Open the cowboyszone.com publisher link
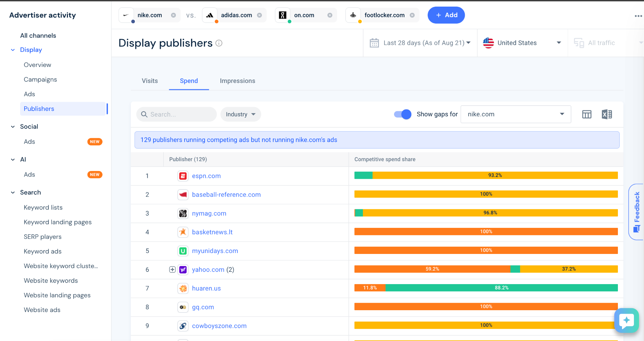This screenshot has width=644, height=341. coord(219,326)
